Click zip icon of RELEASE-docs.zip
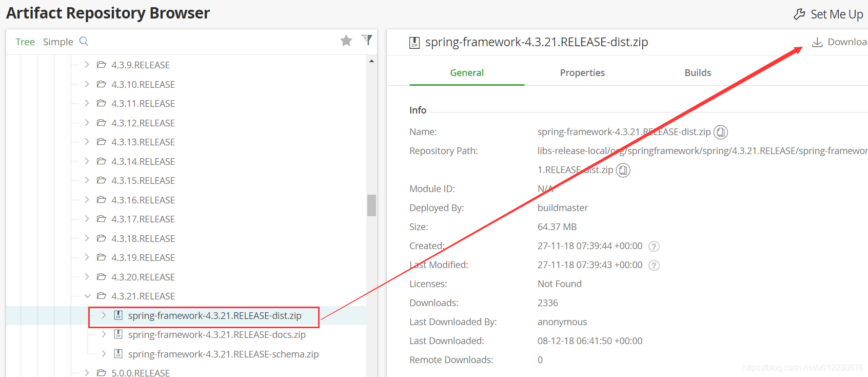 [x=118, y=334]
